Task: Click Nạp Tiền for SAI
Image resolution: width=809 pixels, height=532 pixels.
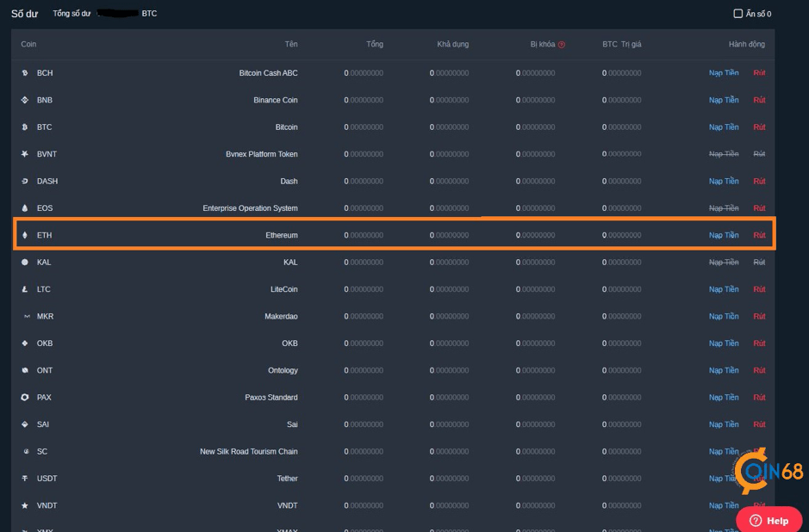Action: pos(724,424)
